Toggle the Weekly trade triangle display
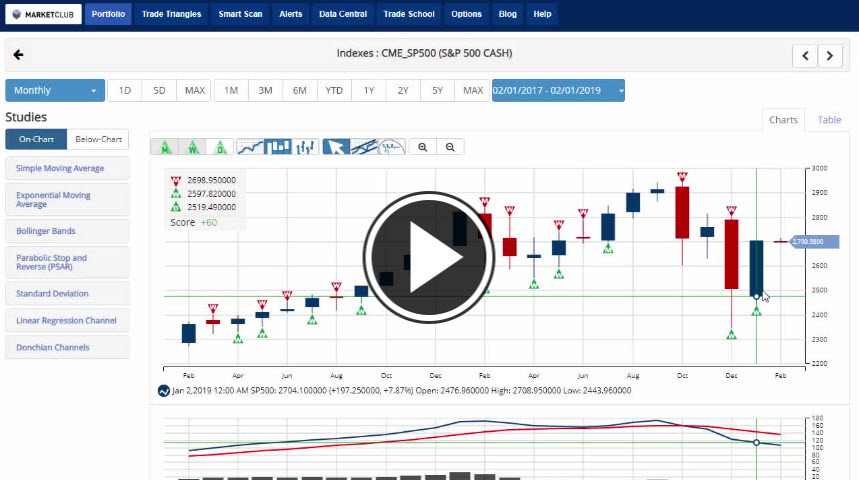 click(x=192, y=147)
